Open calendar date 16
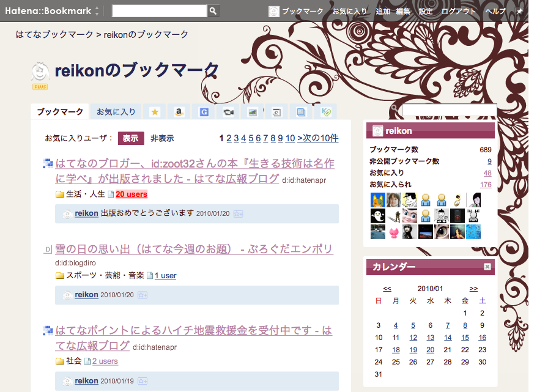The image size is (537, 392). [x=482, y=338]
